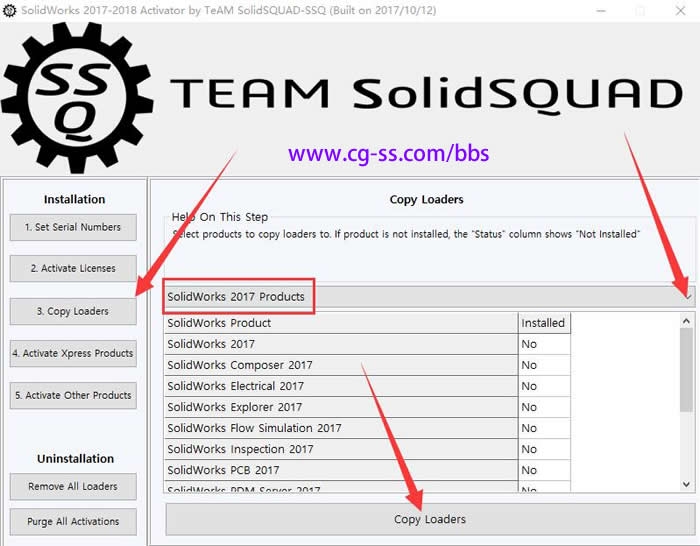Click scrollbar down arrow in product list
This screenshot has height=546, width=700.
(686, 484)
